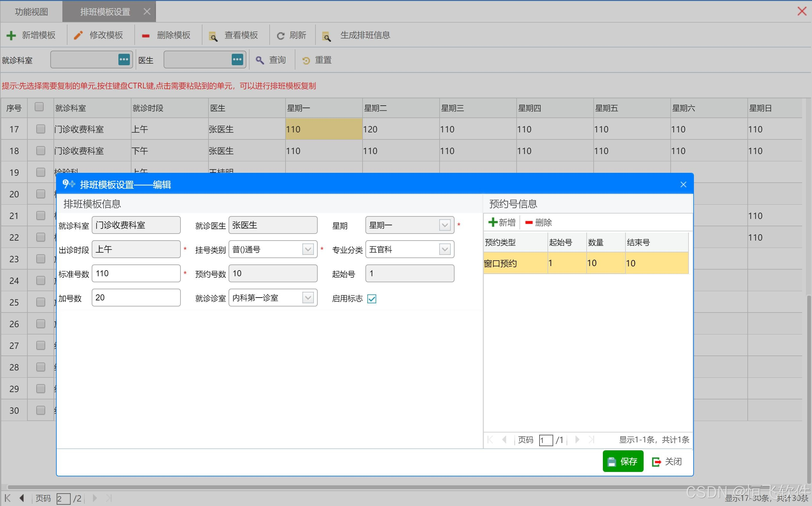Viewport: 812px width, 506px height.
Task: Click the red minus 删除 icon in 预约号信息
Action: tap(529, 222)
